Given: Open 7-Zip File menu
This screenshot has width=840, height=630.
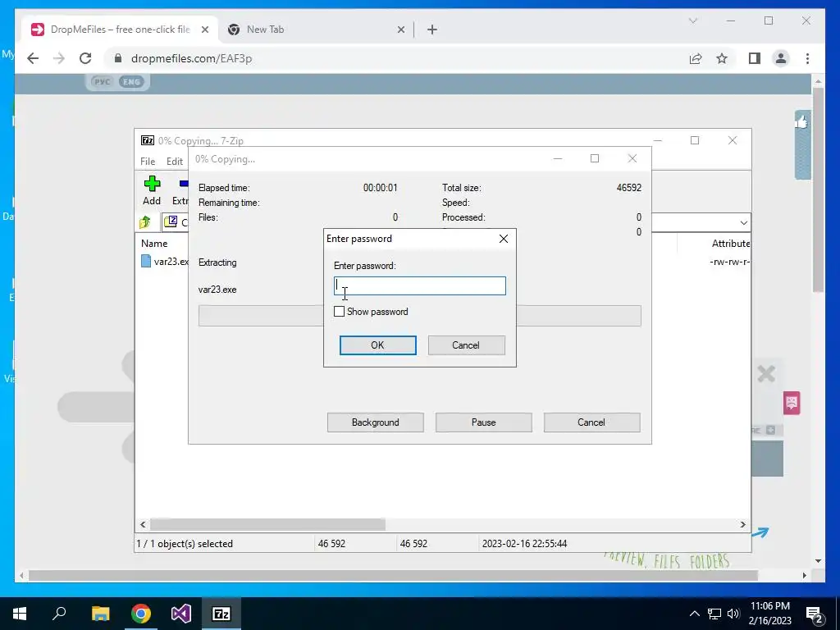Looking at the screenshot, I should (x=148, y=162).
